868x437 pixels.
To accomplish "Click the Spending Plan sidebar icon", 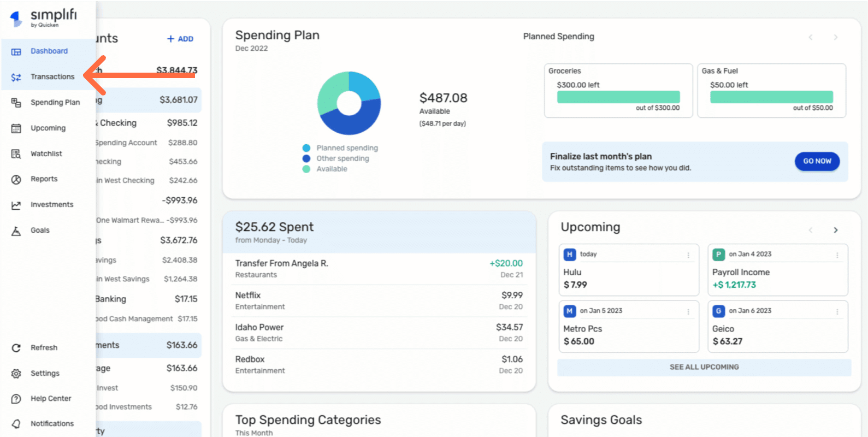I will [16, 103].
